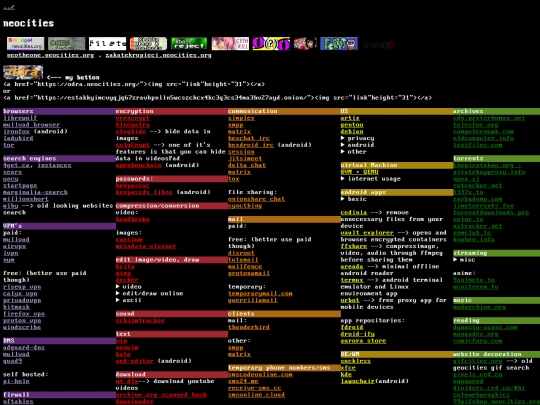Open the KVM + QEMU link
The height and width of the screenshot is (405, 540).
coord(359,172)
